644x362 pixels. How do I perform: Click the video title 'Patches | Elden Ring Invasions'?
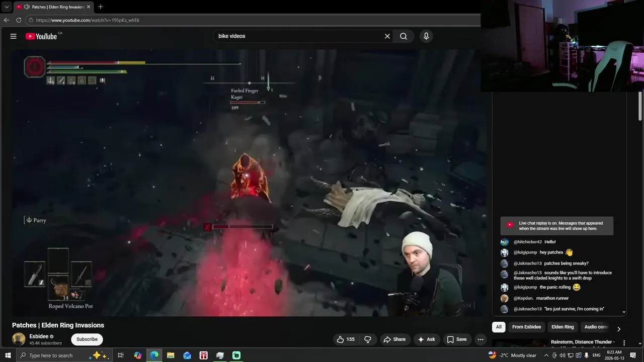(58, 325)
